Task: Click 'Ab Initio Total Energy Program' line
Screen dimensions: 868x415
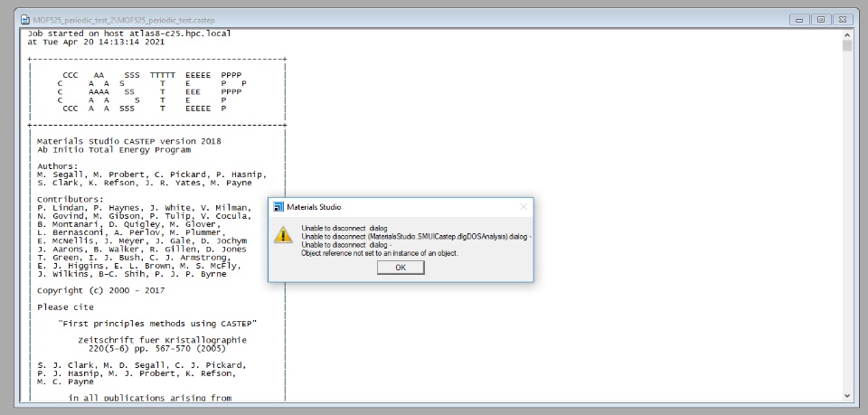Action: coord(114,149)
